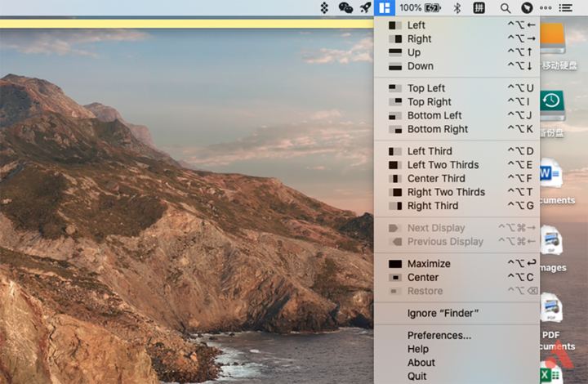Maximize the window via menu

coord(429,264)
